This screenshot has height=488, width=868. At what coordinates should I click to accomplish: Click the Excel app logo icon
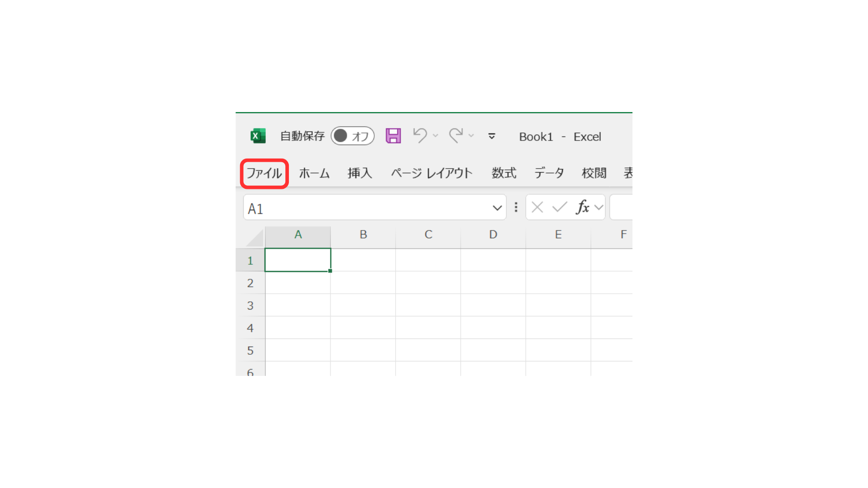[x=258, y=136]
